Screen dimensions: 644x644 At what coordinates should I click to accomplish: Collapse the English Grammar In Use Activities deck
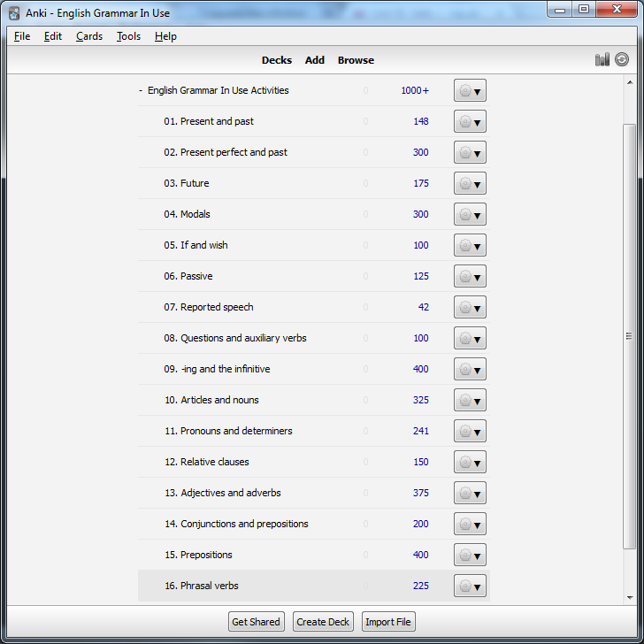click(x=141, y=90)
